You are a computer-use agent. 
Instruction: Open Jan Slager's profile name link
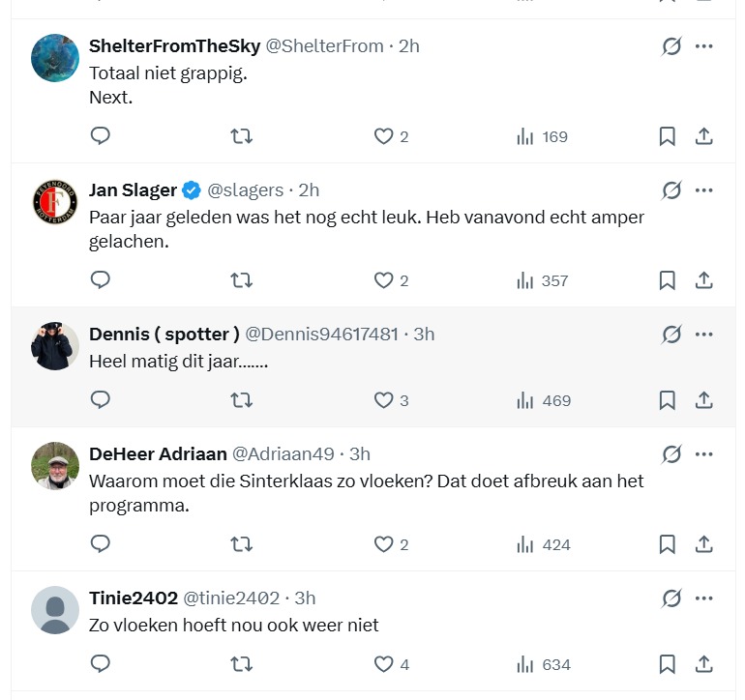point(133,190)
